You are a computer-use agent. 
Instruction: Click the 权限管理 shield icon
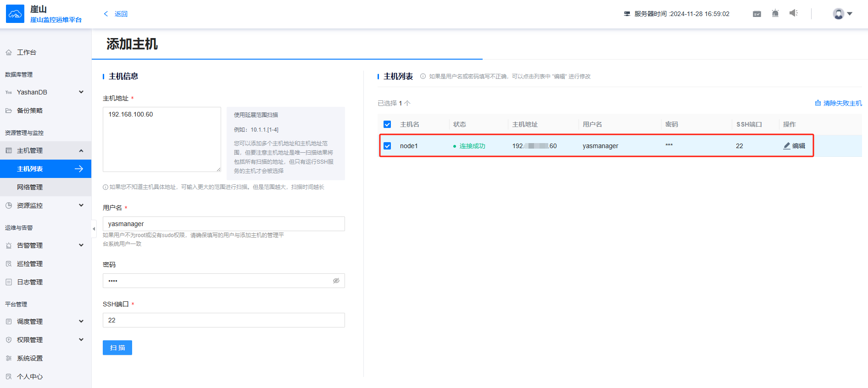click(x=9, y=340)
